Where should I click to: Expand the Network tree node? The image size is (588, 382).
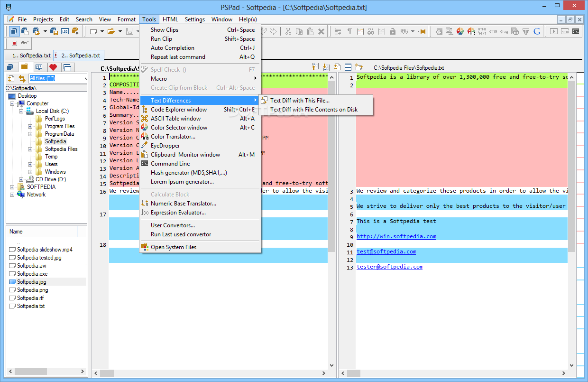pyautogui.click(x=12, y=195)
